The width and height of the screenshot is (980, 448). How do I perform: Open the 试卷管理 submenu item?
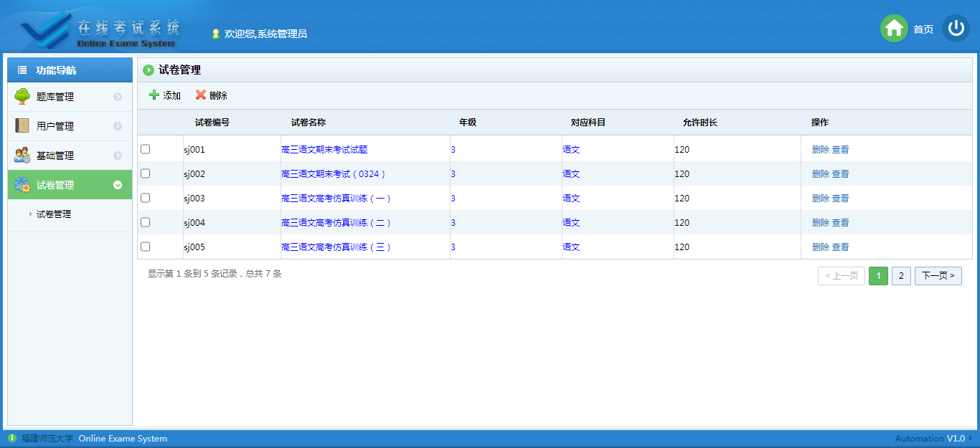[54, 214]
